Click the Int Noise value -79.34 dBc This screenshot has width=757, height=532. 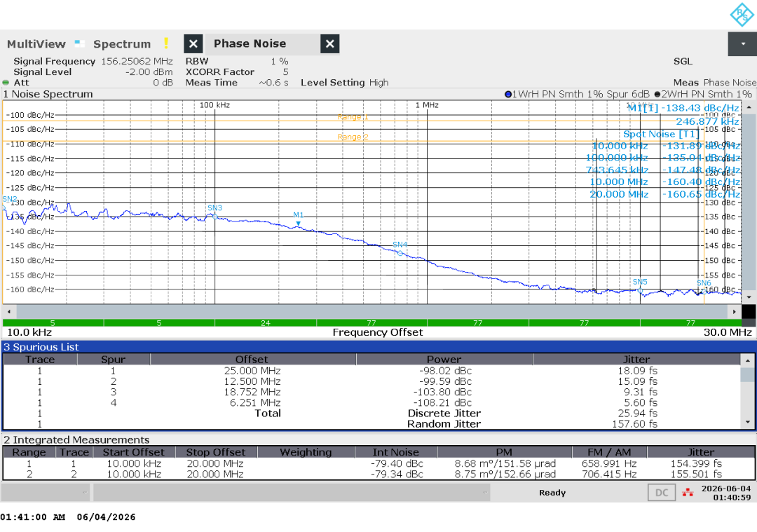(397, 475)
